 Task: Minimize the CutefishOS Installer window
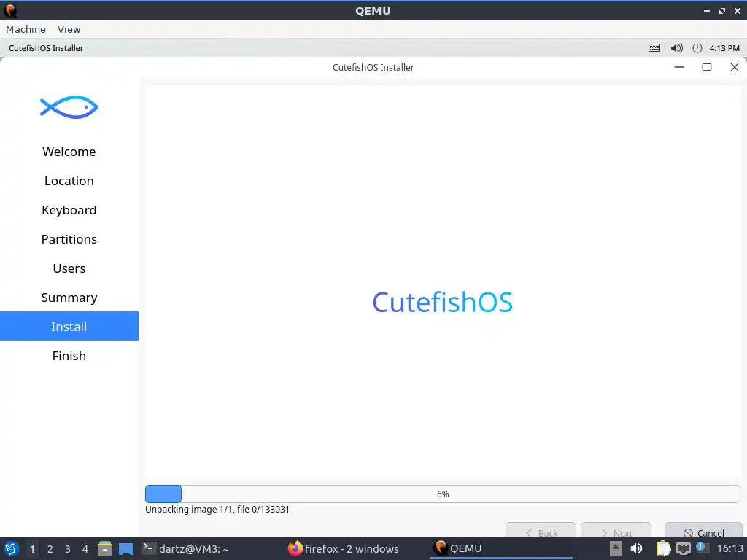pos(679,67)
